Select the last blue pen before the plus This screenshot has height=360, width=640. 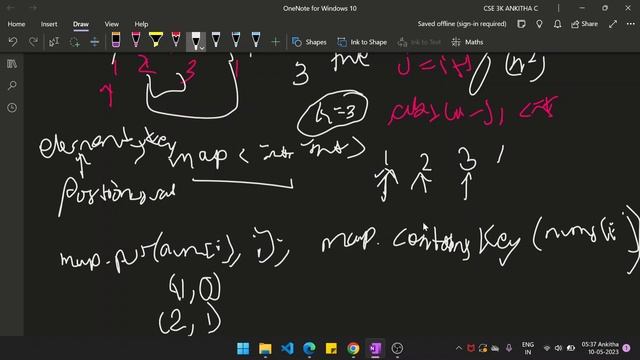256,40
